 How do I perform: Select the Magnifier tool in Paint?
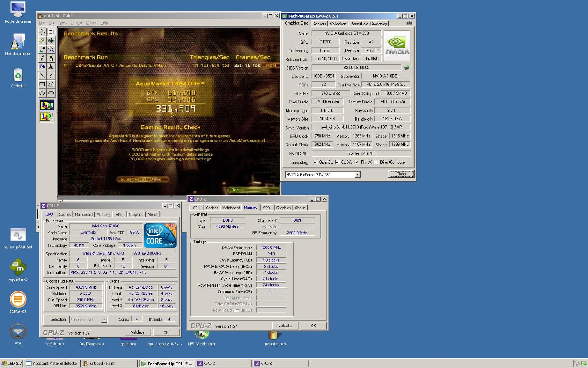[51, 49]
